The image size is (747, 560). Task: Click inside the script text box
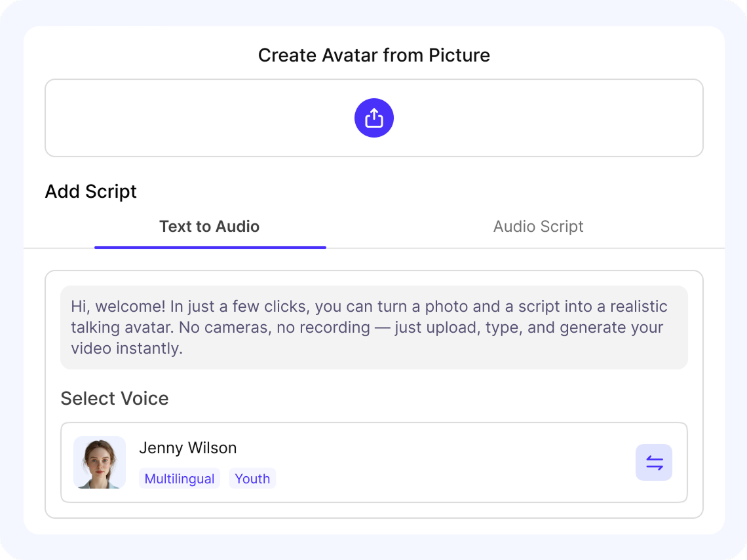click(373, 327)
